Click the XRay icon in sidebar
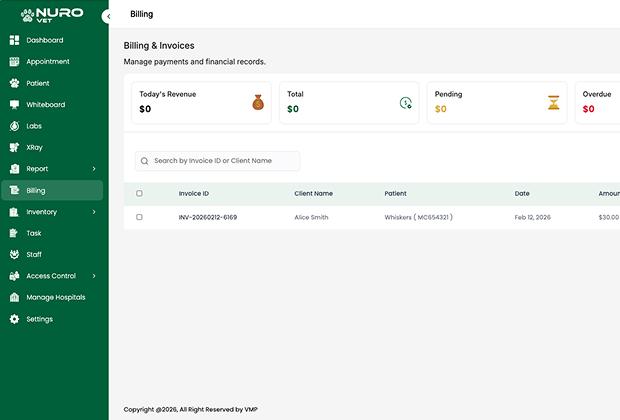Image resolution: width=620 pixels, height=420 pixels. coord(14,147)
